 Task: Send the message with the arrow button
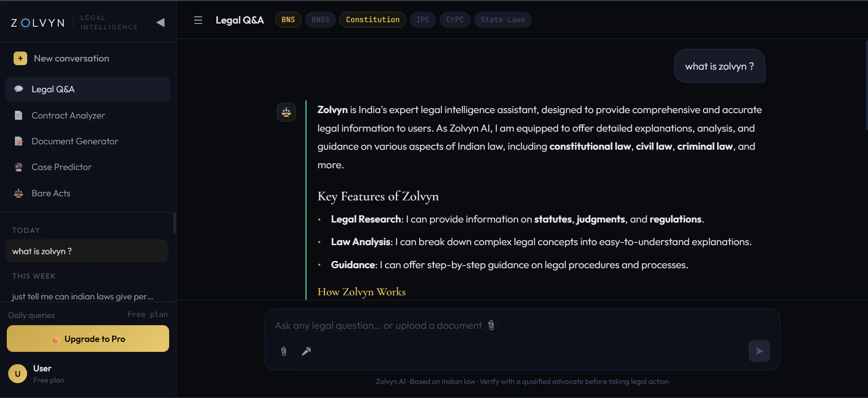(759, 351)
